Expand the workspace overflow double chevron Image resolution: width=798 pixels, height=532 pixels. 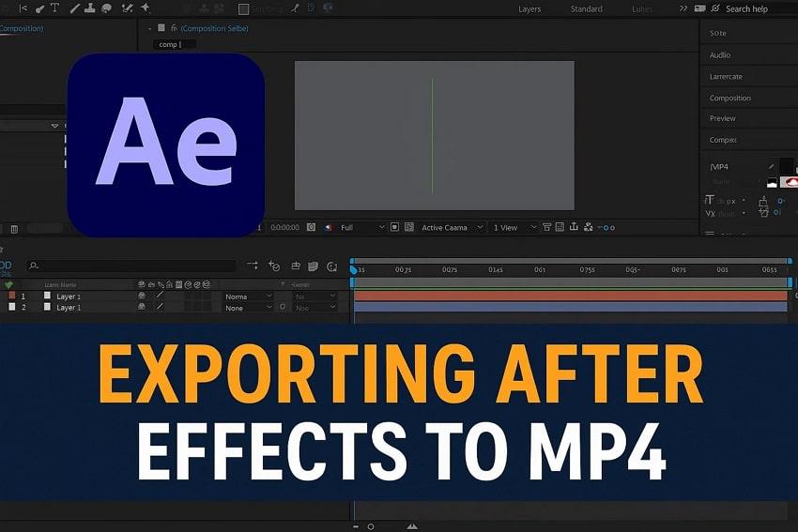click(683, 8)
